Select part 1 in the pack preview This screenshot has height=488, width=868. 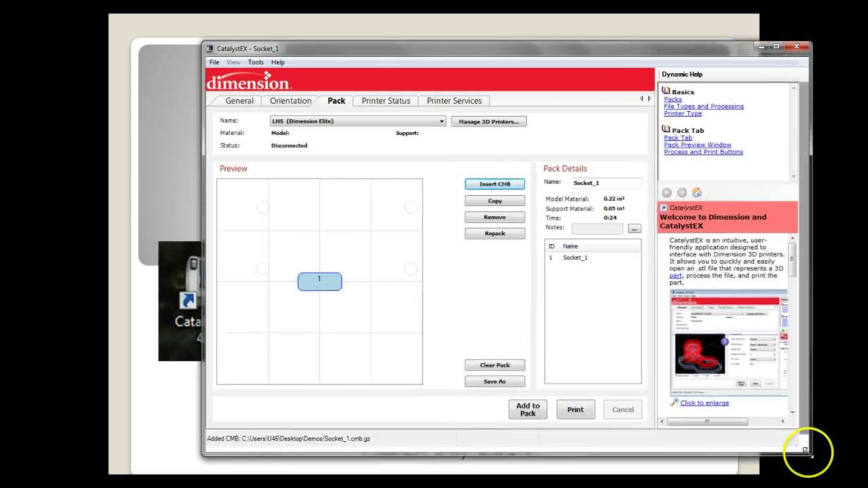pyautogui.click(x=319, y=281)
